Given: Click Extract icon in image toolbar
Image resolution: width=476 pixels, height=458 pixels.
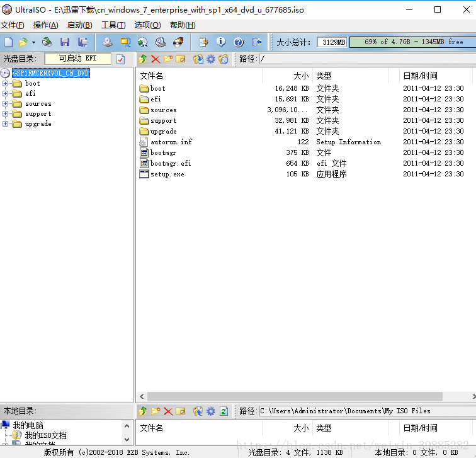Looking at the screenshot, I should (198, 59).
